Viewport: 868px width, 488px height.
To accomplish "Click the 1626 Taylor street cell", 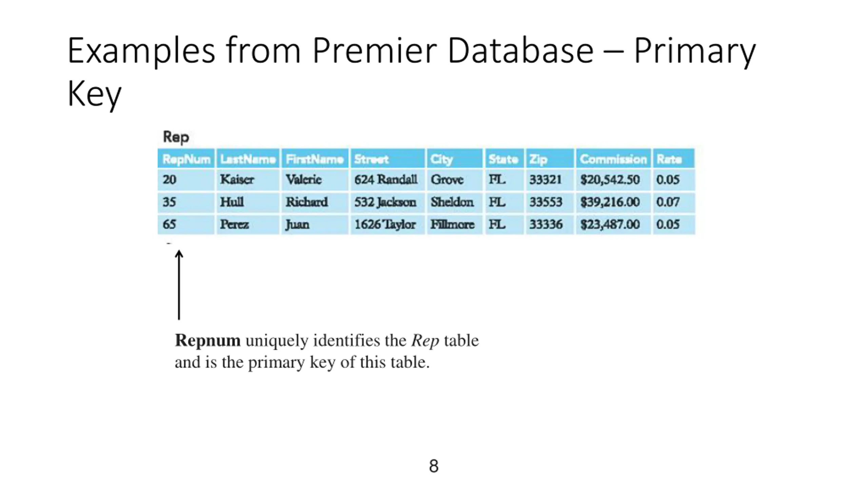I will tap(385, 224).
